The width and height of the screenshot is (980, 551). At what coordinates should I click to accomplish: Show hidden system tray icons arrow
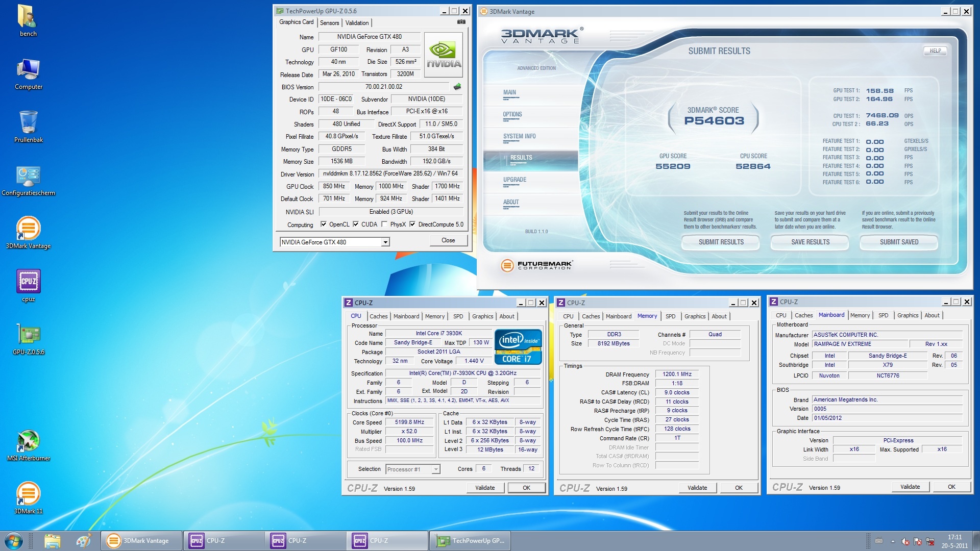pos(893,541)
